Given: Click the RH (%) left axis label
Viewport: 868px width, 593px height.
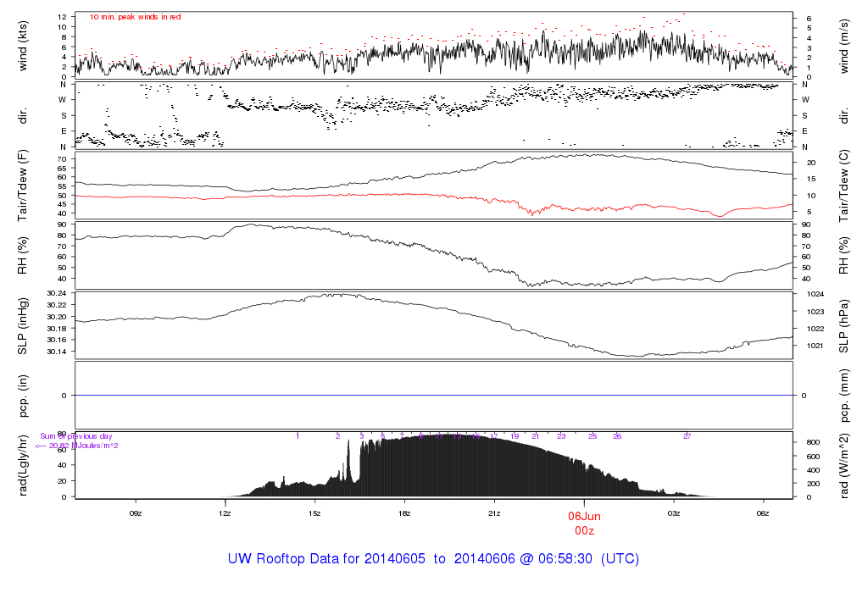Looking at the screenshot, I should pos(23,256).
